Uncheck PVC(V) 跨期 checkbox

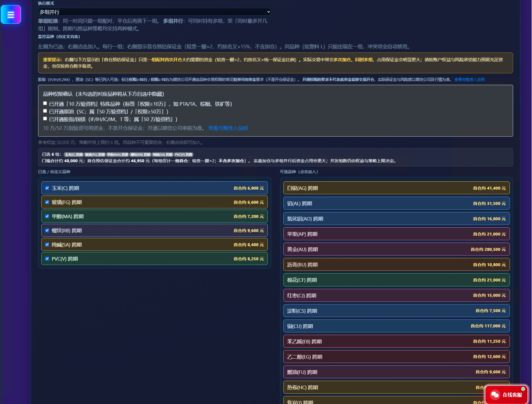(47, 259)
